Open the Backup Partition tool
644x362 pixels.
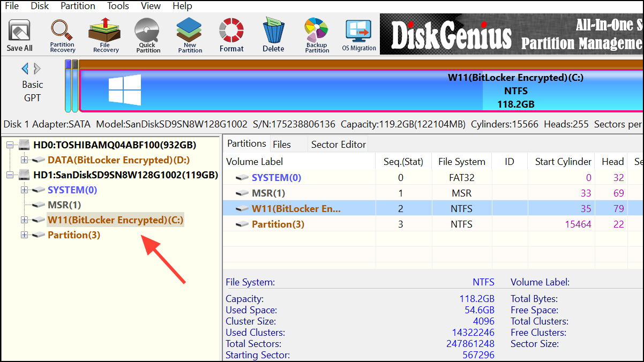317,35
